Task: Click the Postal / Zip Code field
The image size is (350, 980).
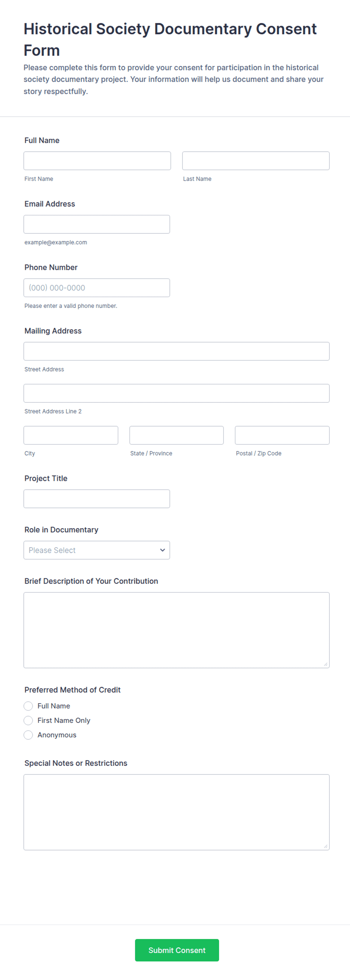Action: [282, 435]
